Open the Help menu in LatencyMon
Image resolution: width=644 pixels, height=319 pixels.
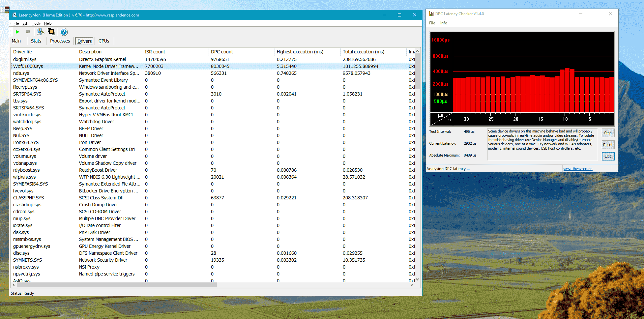[48, 23]
